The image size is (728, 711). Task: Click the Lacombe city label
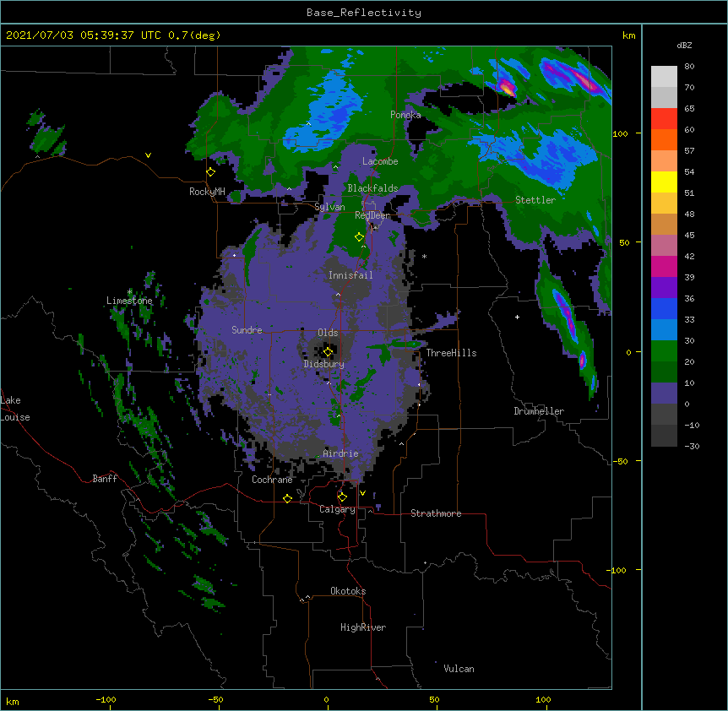[x=380, y=161]
